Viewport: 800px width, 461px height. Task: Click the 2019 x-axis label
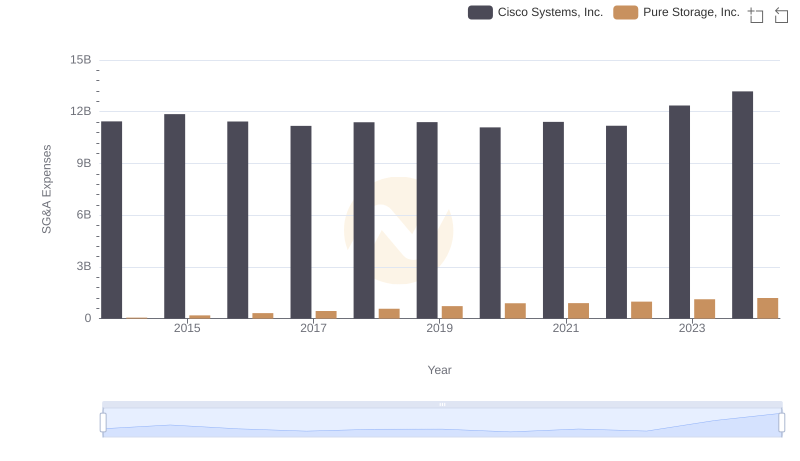click(x=439, y=328)
